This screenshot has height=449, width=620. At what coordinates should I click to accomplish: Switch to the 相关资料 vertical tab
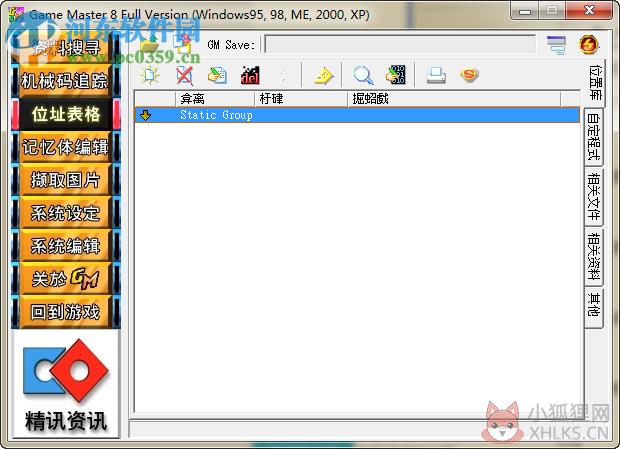(x=594, y=257)
